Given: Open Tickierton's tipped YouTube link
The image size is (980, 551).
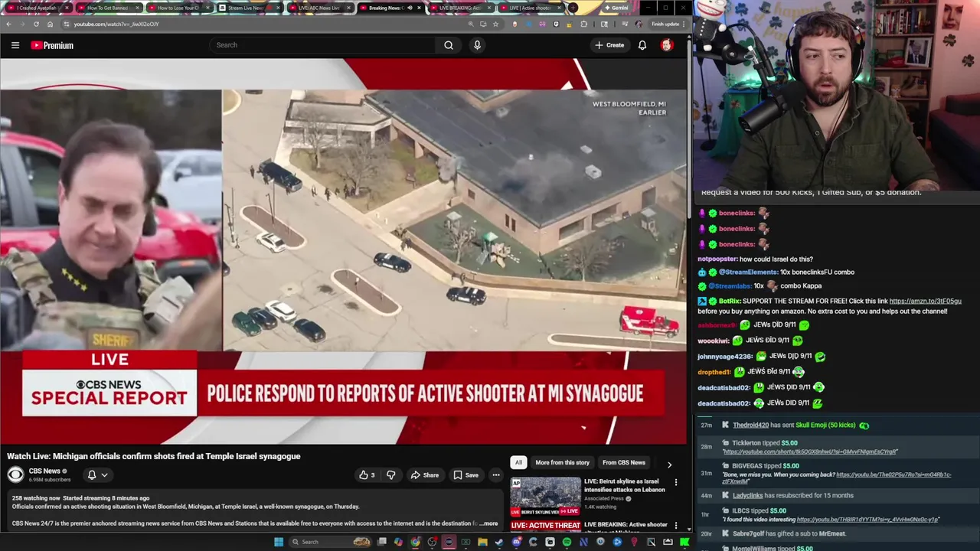Looking at the screenshot, I should 810,452.
